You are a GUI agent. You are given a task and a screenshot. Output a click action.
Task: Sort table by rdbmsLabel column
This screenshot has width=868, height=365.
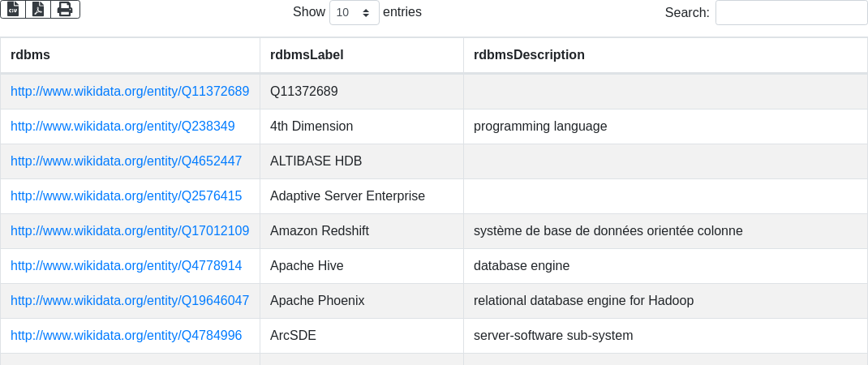tap(307, 55)
